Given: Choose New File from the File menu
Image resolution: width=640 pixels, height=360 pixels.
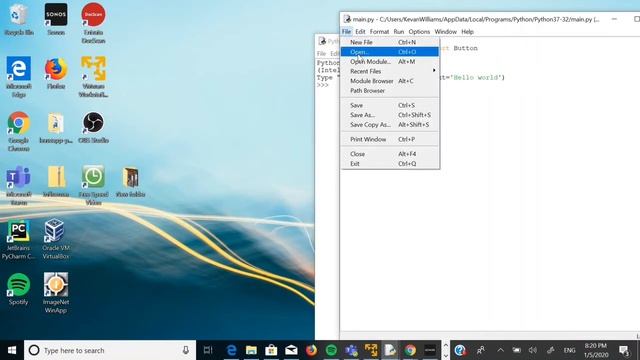Looking at the screenshot, I should pyautogui.click(x=390, y=42).
